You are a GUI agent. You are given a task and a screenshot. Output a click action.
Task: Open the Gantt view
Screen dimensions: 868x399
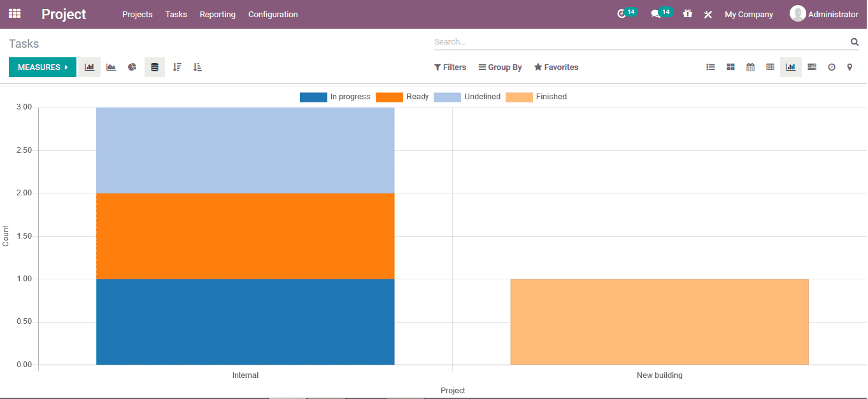tap(811, 67)
